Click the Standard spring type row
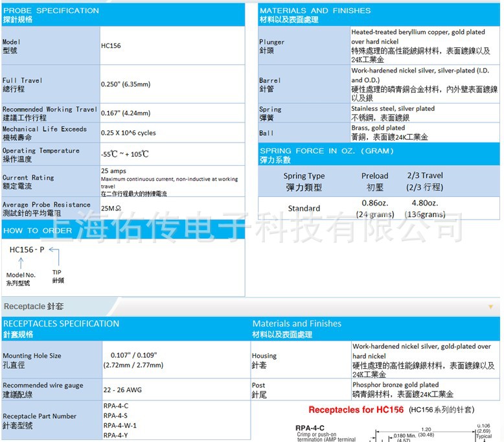The width and height of the screenshot is (504, 442). (304, 209)
